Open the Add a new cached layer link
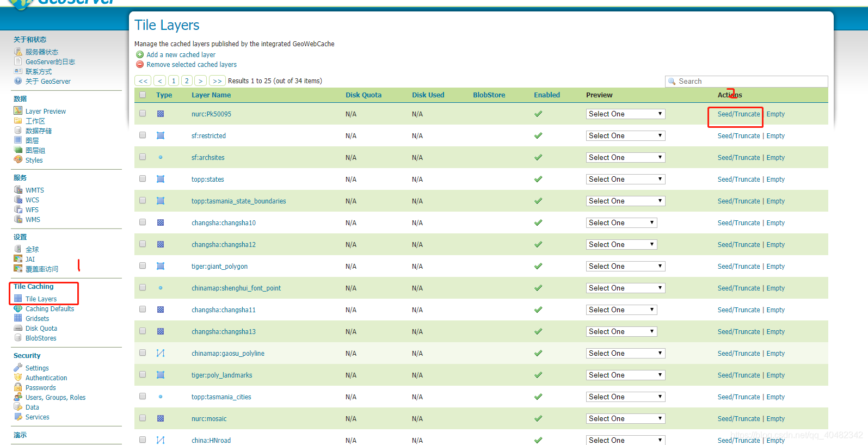This screenshot has width=868, height=445. (x=181, y=54)
